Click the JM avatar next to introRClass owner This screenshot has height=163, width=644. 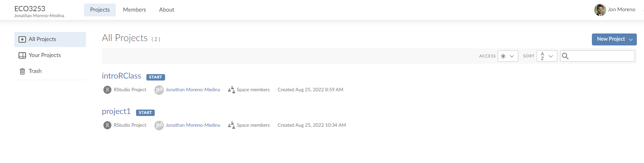[159, 90]
